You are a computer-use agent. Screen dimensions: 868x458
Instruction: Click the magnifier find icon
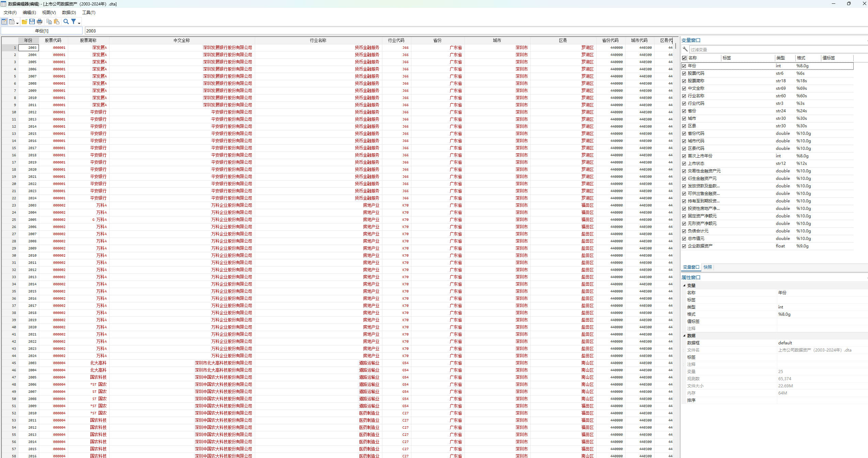click(x=66, y=22)
